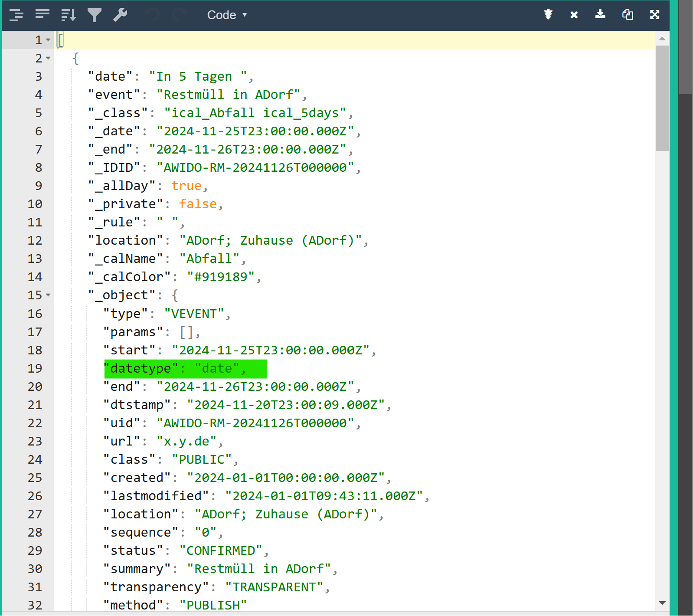Toggle fullscreen with expand arrows icon

point(655,14)
